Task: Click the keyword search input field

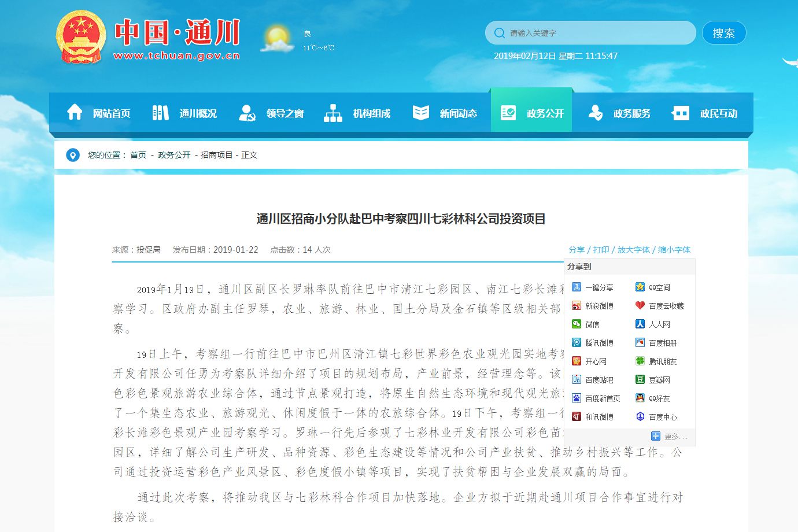Action: [x=596, y=33]
